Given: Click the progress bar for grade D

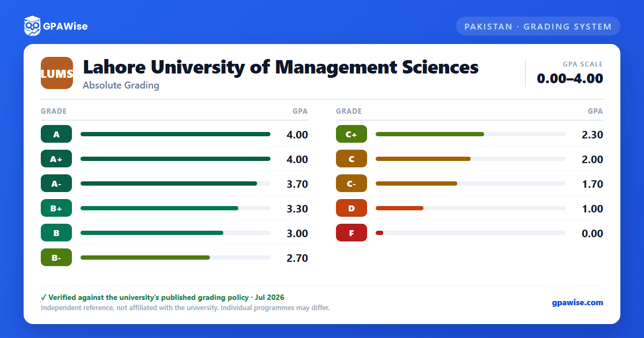Looking at the screenshot, I should pos(471,208).
